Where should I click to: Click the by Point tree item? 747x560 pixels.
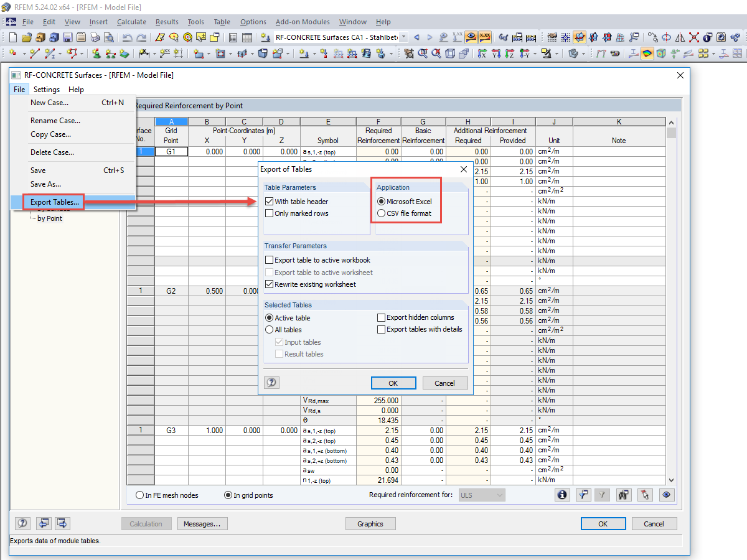coord(50,218)
